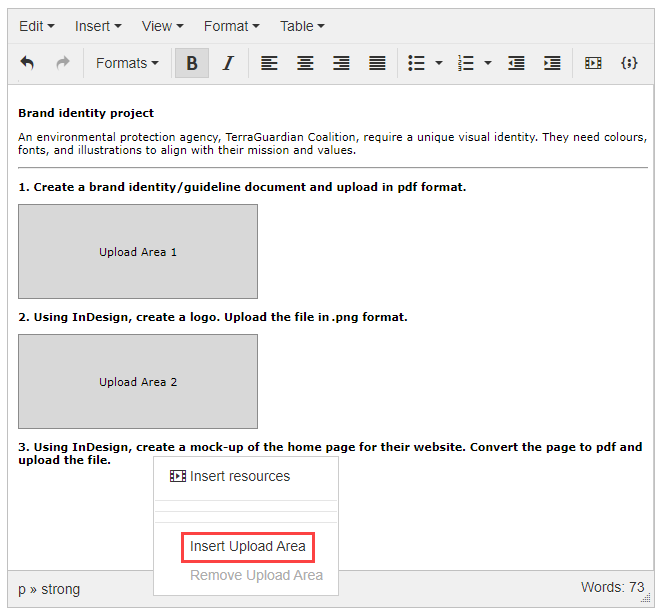Toggle Italic formatting button

(228, 63)
